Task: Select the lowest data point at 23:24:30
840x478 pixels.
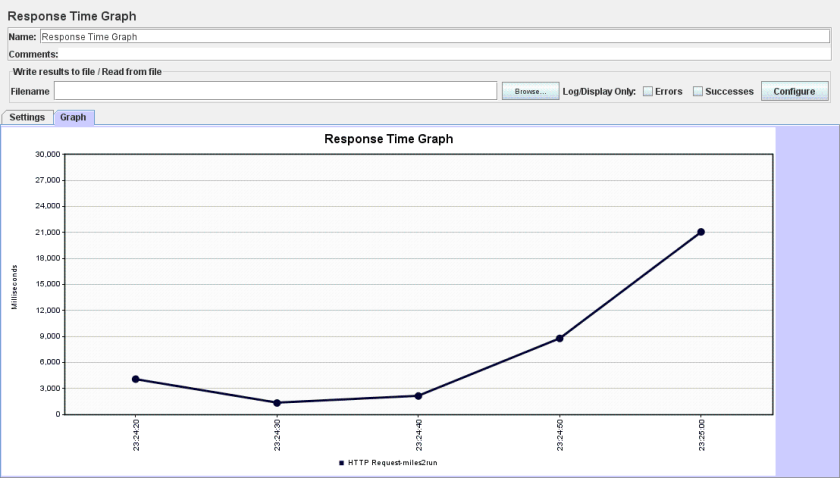Action: pyautogui.click(x=277, y=403)
